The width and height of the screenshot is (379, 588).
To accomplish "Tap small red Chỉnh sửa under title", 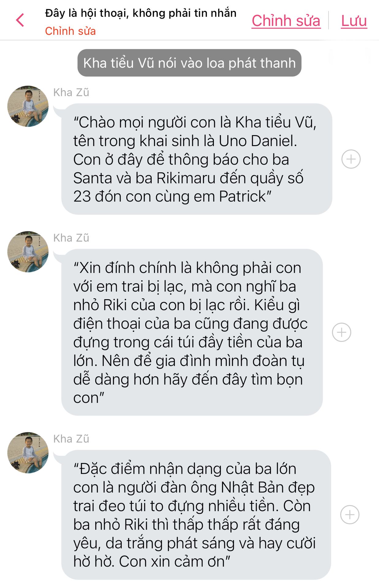I will click(x=70, y=31).
